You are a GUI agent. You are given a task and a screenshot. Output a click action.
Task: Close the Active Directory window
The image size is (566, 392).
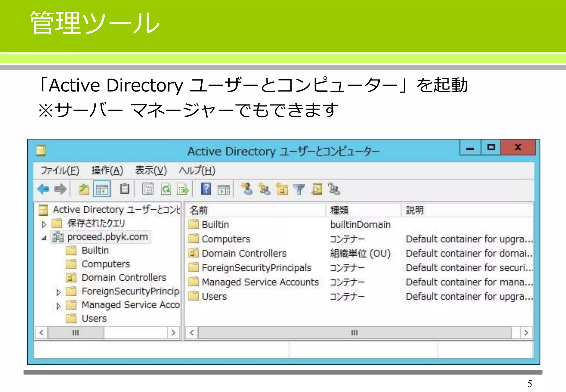[518, 147]
